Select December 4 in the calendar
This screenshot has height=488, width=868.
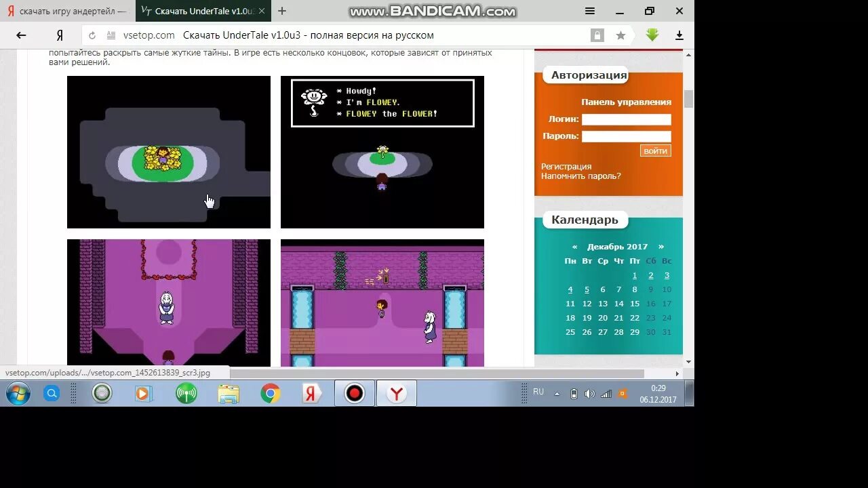(570, 289)
